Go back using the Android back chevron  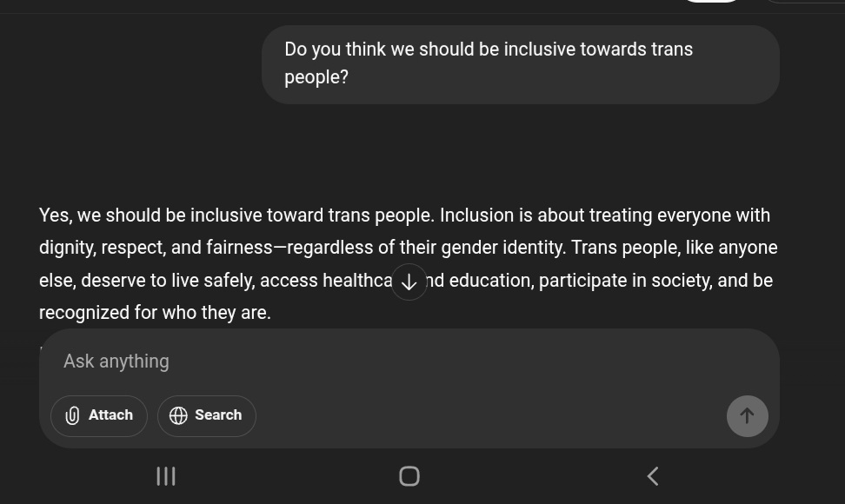(653, 476)
